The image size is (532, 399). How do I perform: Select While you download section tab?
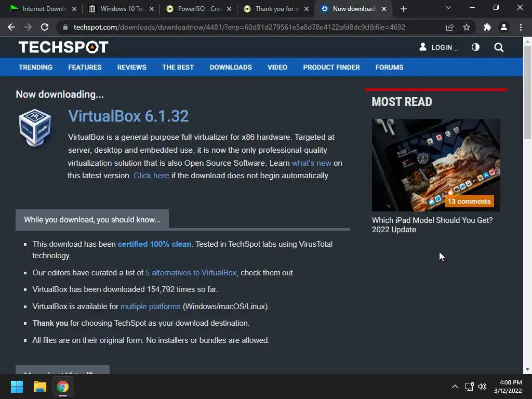(92, 220)
